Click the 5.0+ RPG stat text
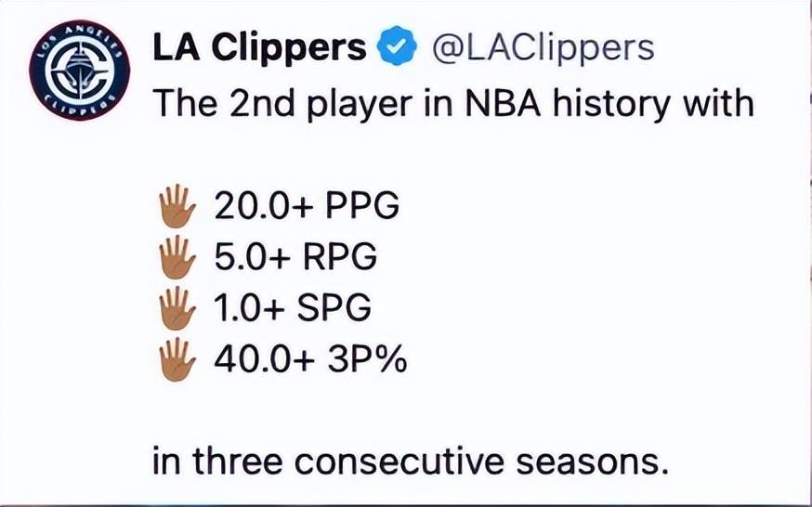The image size is (812, 507). (x=295, y=257)
